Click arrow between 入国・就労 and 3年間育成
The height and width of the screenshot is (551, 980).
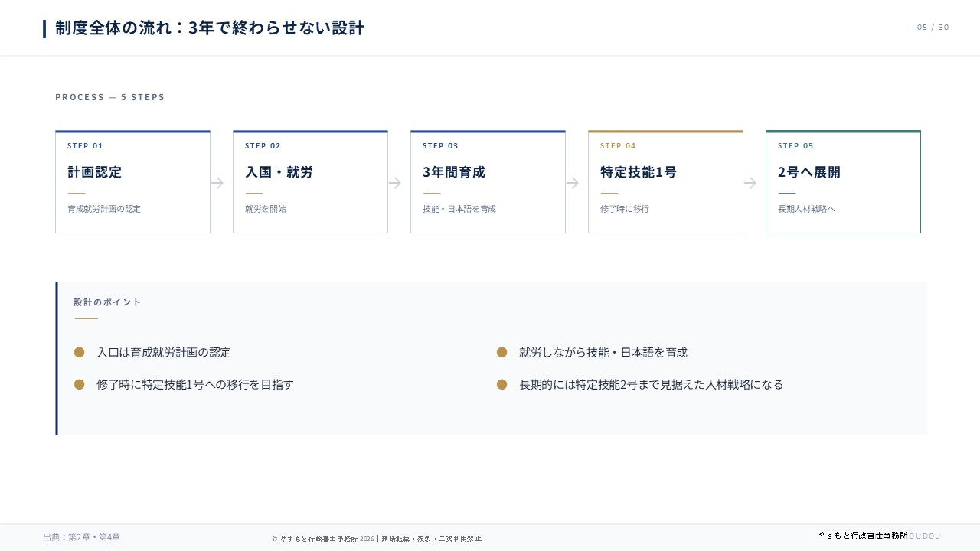tap(395, 183)
